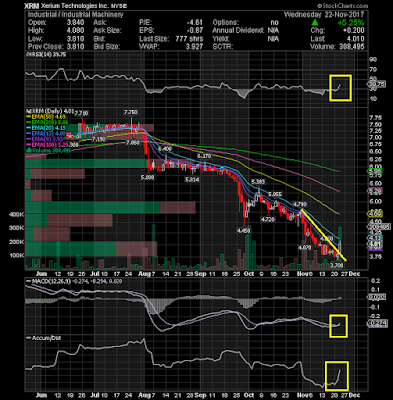Click the 5.055 price high label
This screenshot has height=400, width=393.
coord(275,194)
